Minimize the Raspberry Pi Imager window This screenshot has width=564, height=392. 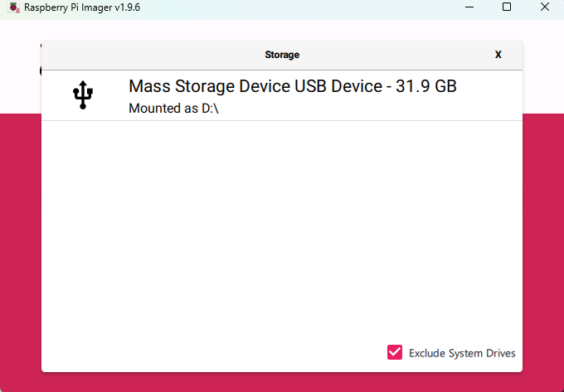click(469, 7)
